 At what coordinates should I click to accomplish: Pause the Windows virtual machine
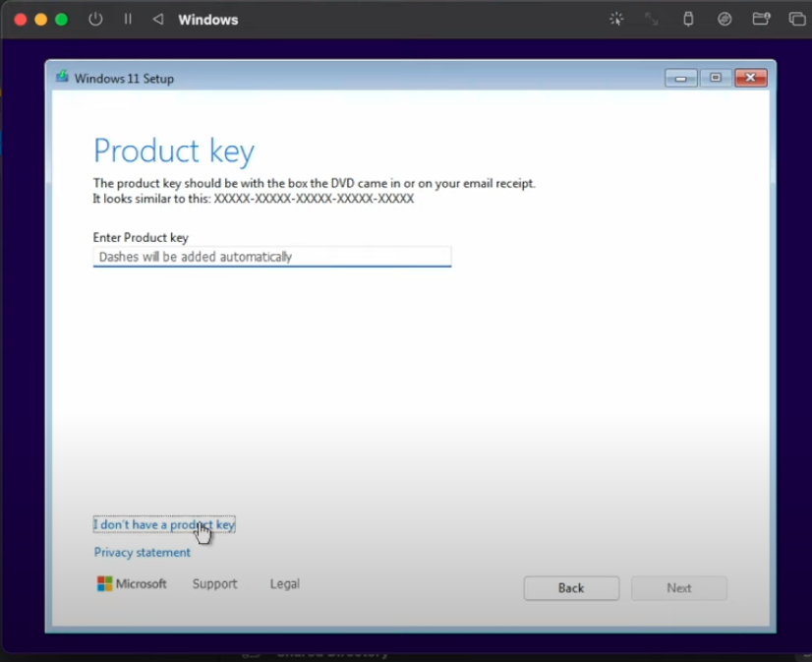pyautogui.click(x=128, y=19)
